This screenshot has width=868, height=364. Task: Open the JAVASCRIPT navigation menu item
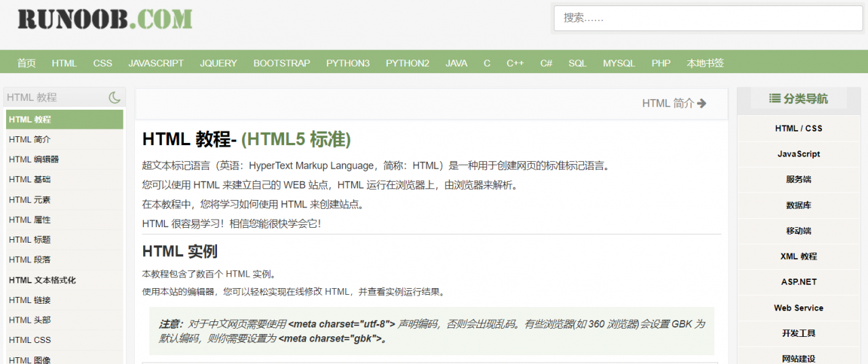(156, 63)
